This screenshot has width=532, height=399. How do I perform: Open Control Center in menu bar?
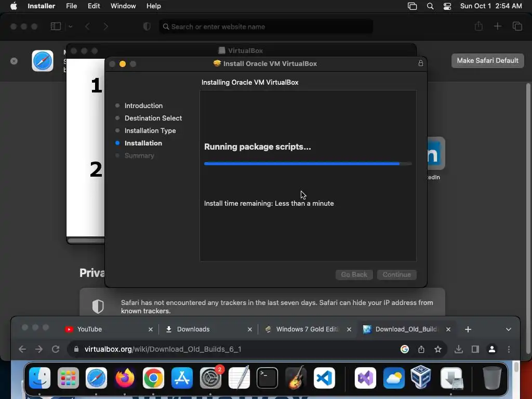point(447,6)
